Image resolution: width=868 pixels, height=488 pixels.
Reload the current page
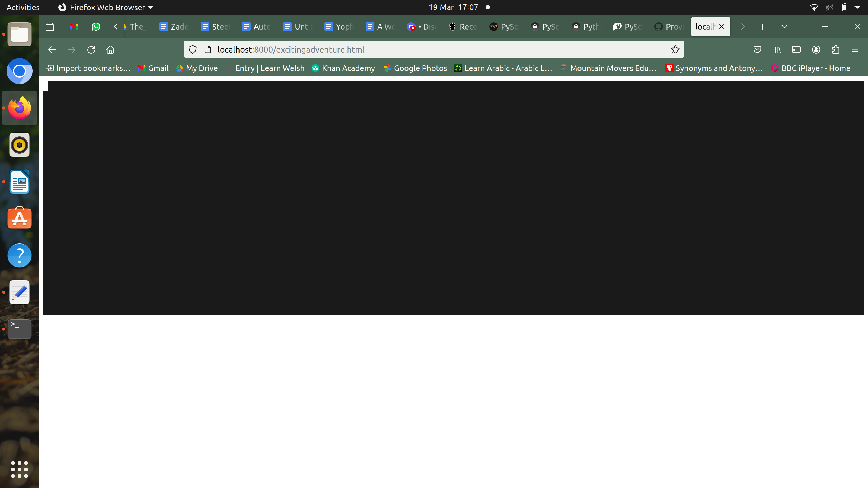pyautogui.click(x=91, y=50)
